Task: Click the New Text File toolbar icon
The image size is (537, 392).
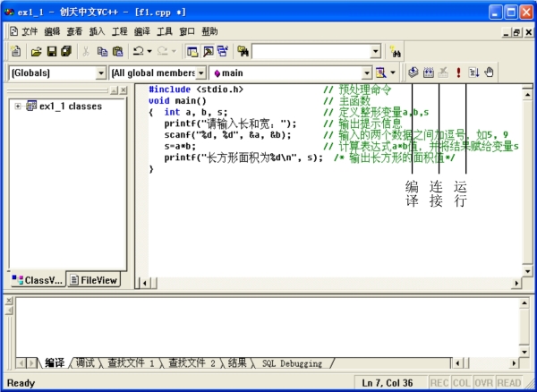Action: pyautogui.click(x=15, y=51)
